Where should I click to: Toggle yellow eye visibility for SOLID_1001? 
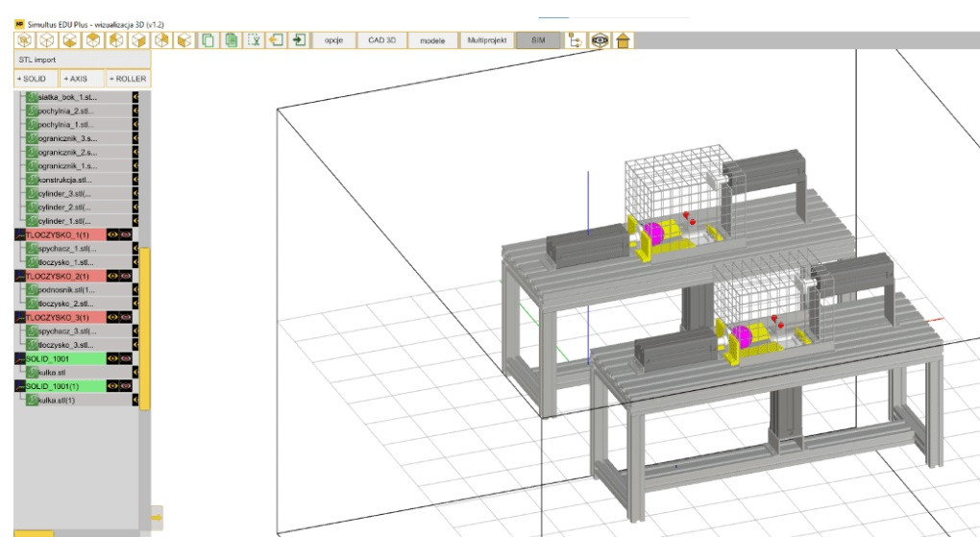pos(112,359)
